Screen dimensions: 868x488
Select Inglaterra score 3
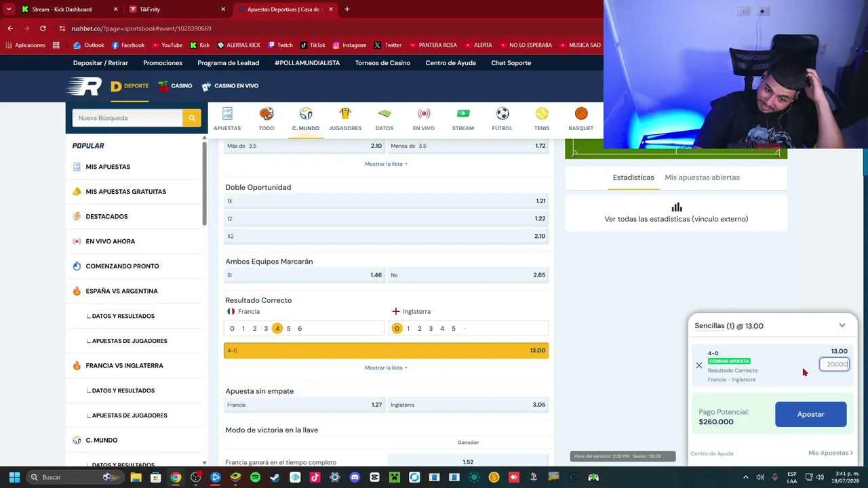(x=431, y=329)
